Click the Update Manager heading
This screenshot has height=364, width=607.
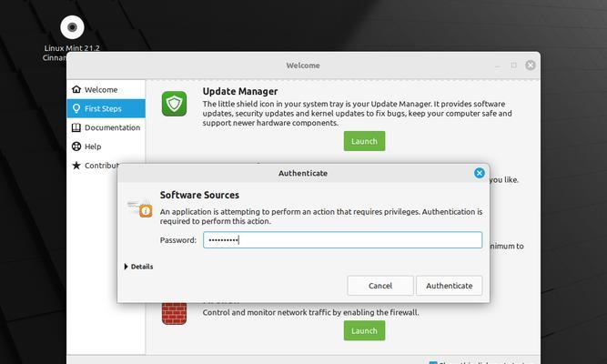point(240,91)
